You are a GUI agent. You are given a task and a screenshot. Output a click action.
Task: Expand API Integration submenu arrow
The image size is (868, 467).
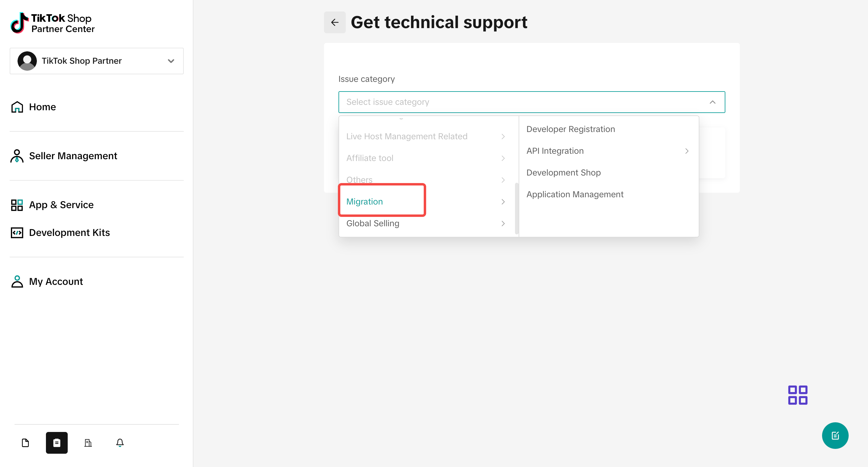point(686,151)
